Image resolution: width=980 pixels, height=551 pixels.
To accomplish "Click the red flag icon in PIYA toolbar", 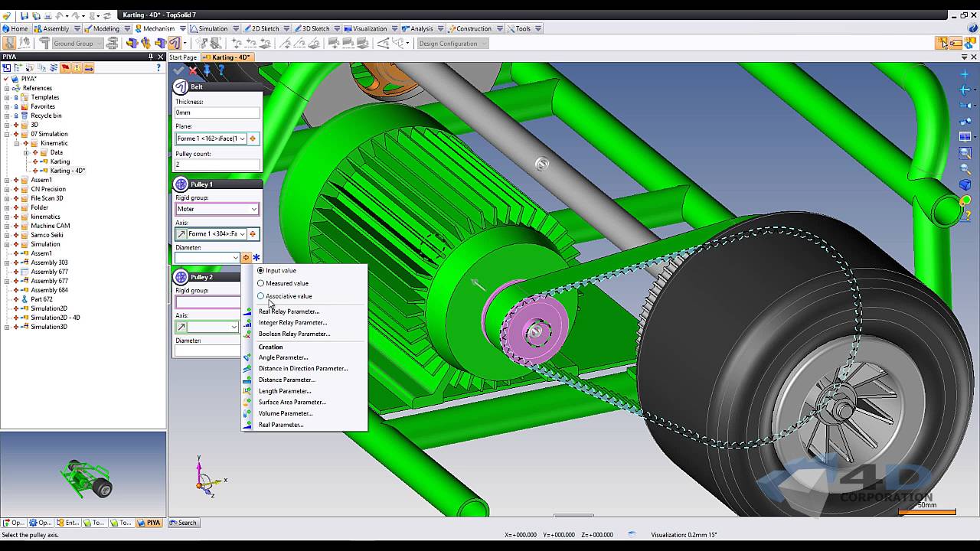I will (x=65, y=67).
